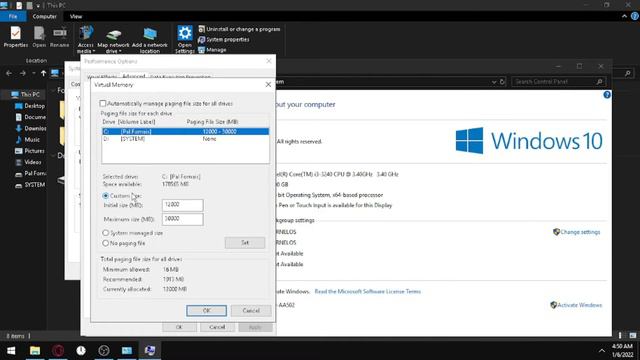Open Downloads in the navigation pane
Screen dimensions: 640x360
[30, 128]
